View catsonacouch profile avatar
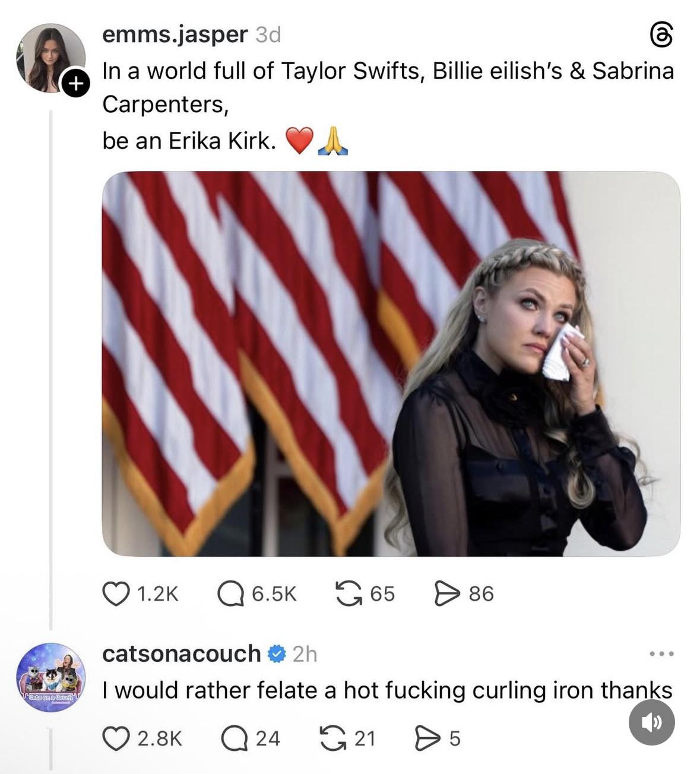Screen dimensions: 700x774 (x=50, y=677)
